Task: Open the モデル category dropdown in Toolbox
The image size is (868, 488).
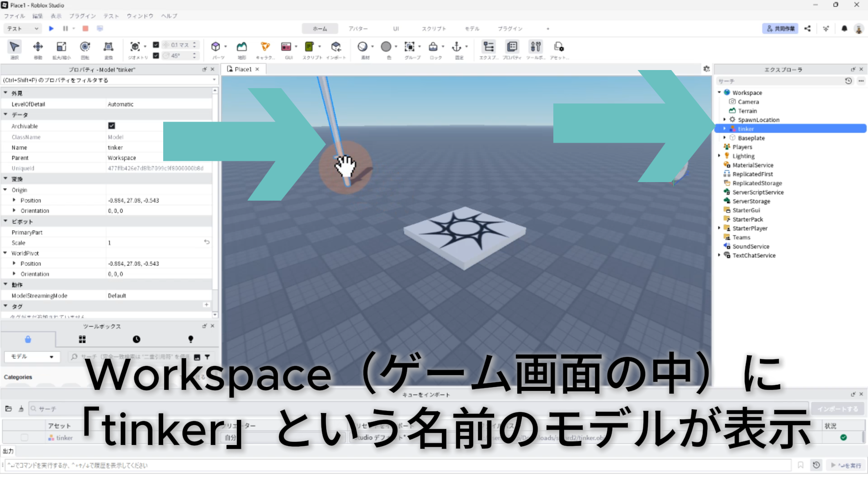Action: [32, 357]
